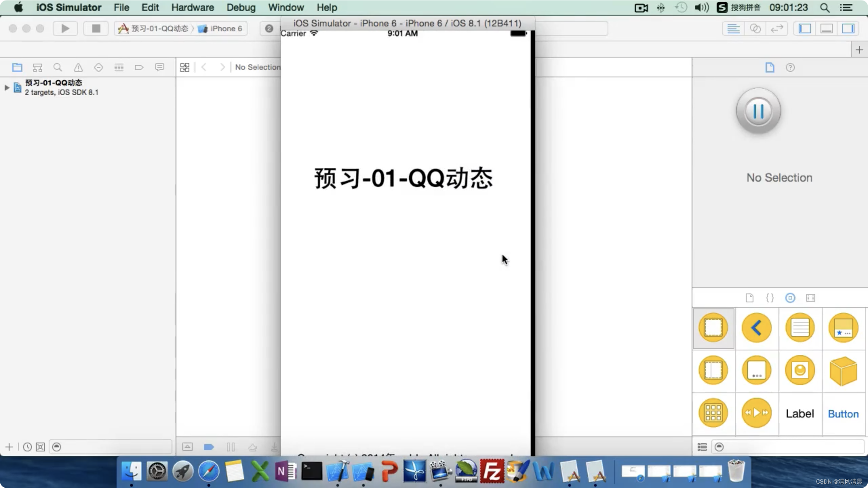
Task: Show the File Template library
Action: click(x=749, y=298)
